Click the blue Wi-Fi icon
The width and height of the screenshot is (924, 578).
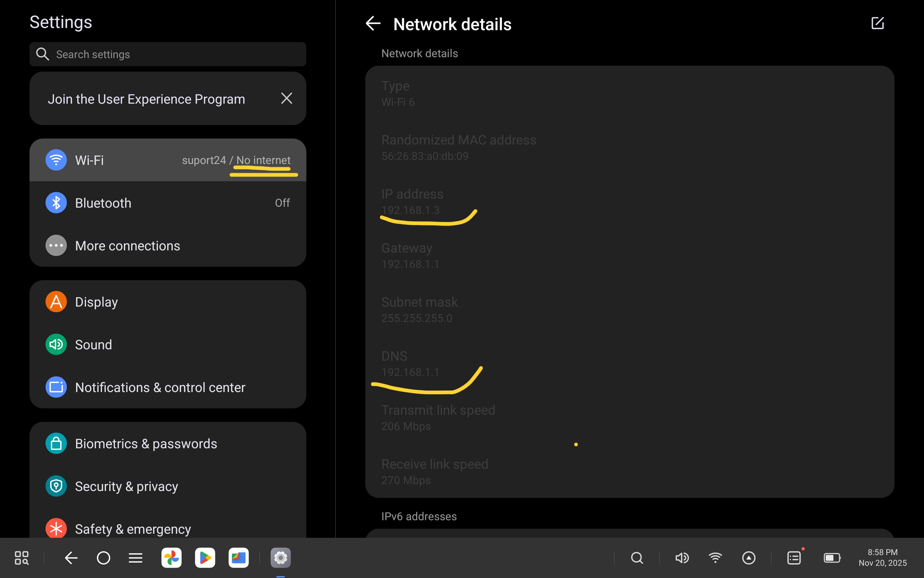tap(56, 160)
